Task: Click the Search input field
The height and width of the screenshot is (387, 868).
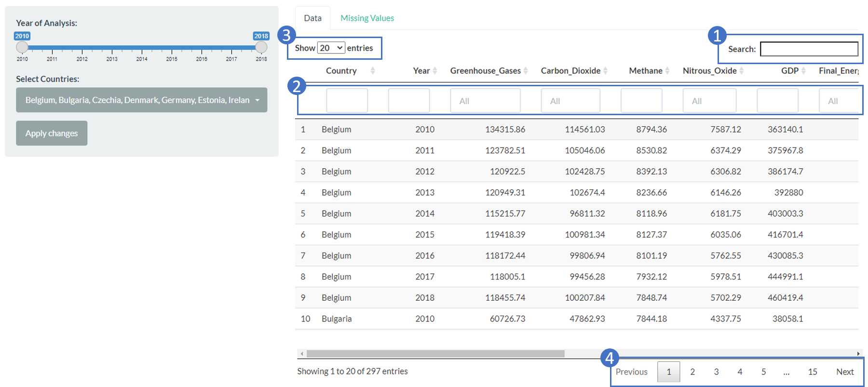Action: coord(809,49)
